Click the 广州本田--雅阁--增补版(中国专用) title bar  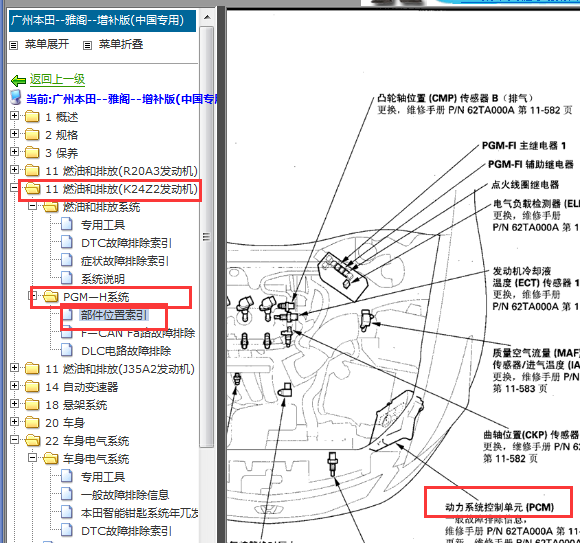(102, 20)
